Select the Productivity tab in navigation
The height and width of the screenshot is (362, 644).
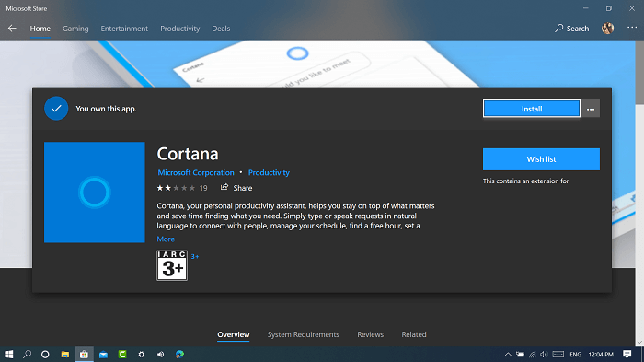(x=180, y=29)
